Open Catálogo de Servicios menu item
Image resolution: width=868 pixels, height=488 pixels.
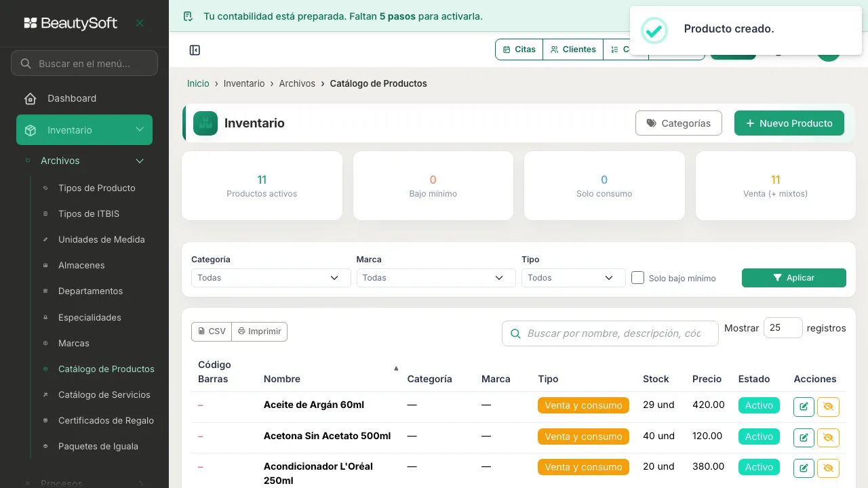104,394
